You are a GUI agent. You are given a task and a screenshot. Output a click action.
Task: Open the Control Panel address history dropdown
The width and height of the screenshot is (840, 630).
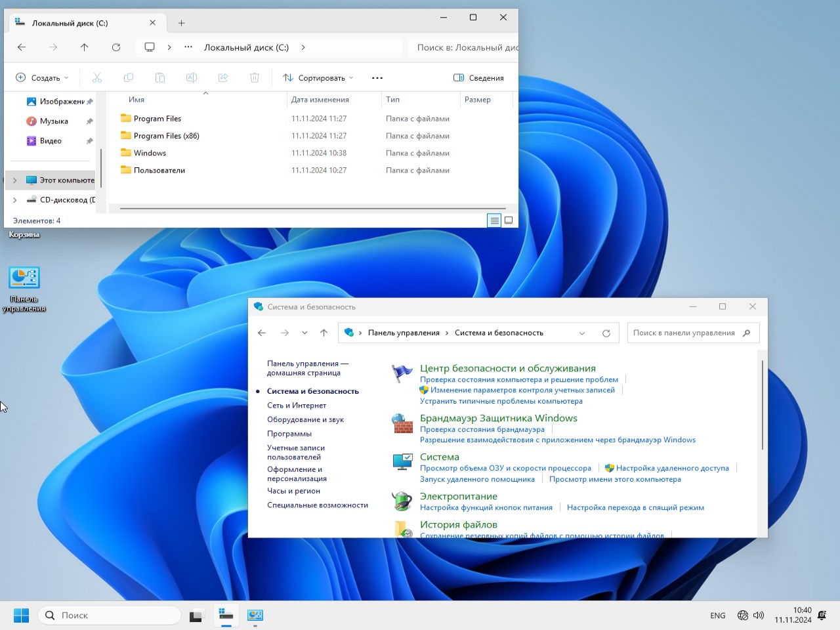[581, 333]
